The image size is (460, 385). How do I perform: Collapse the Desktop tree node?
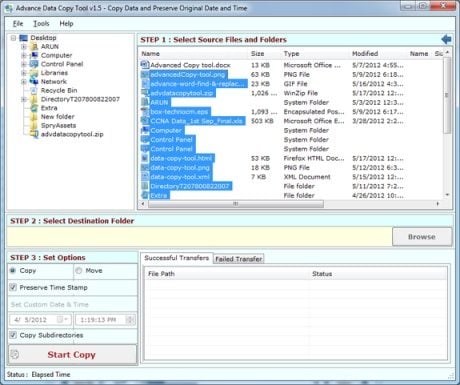tap(13, 38)
